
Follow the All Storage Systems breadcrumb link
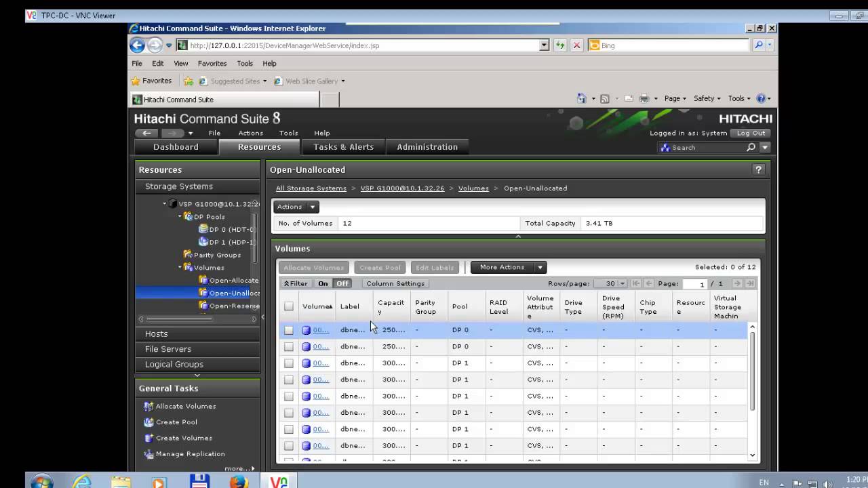pyautogui.click(x=311, y=188)
